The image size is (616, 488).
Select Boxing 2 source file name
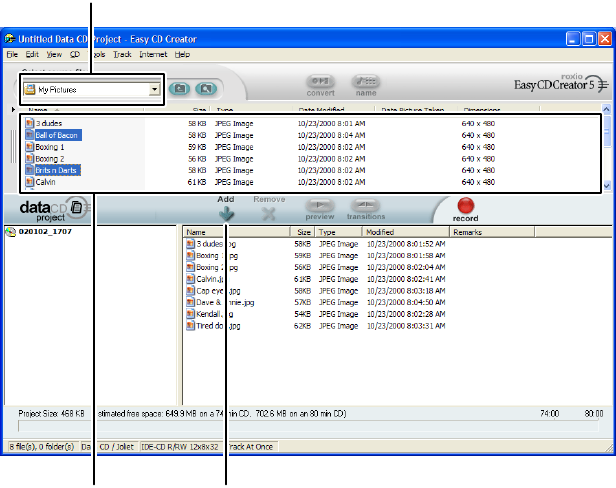[50, 159]
